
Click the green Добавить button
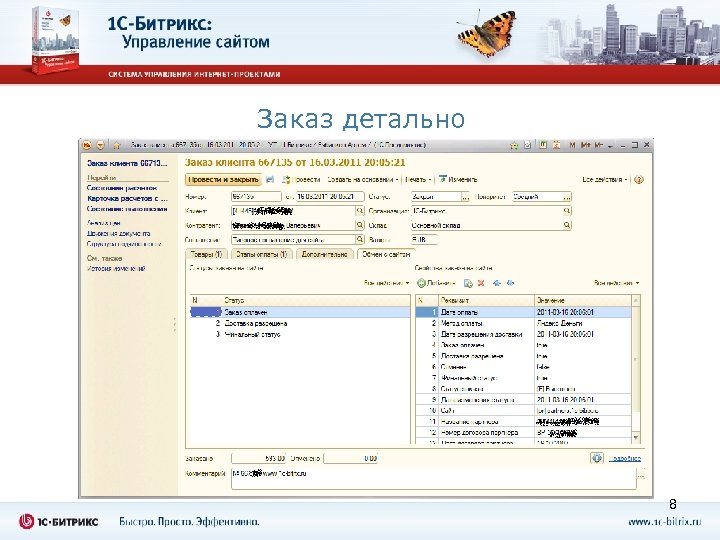point(436,283)
